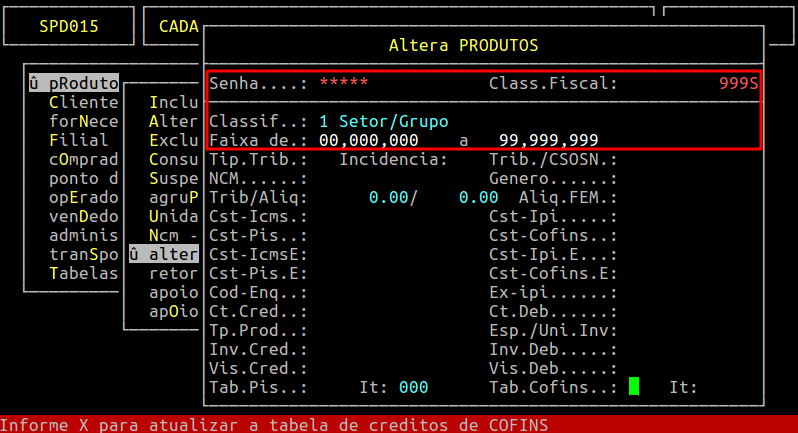Open the Cliente menu entry

[83, 102]
